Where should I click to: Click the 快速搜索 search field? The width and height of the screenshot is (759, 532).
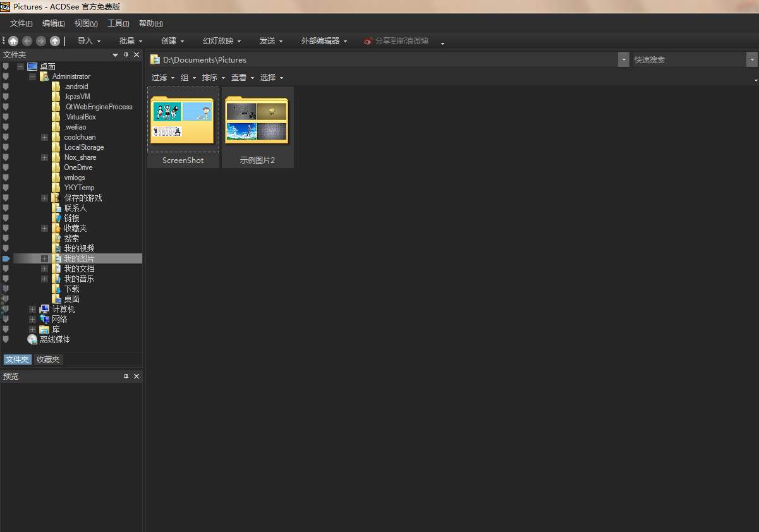[689, 59]
